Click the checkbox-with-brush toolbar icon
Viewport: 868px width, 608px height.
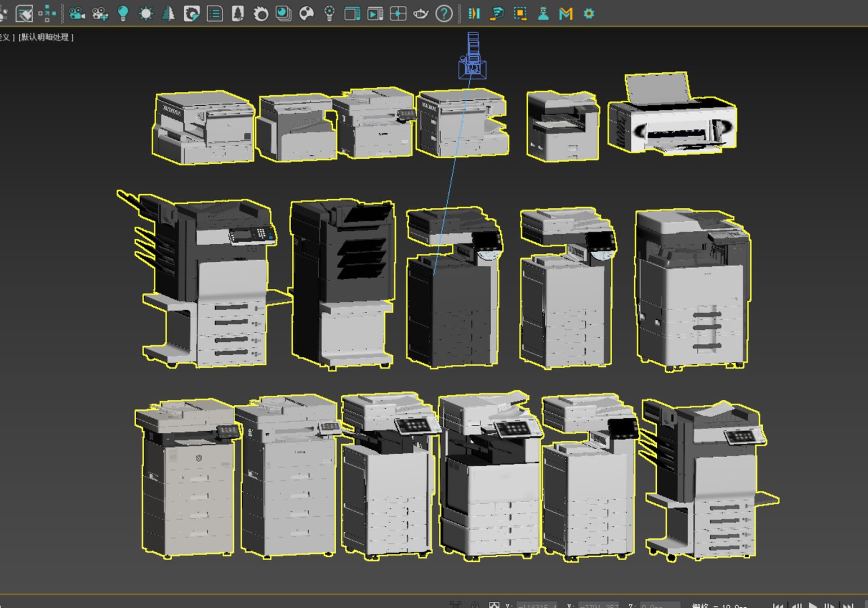(x=24, y=14)
